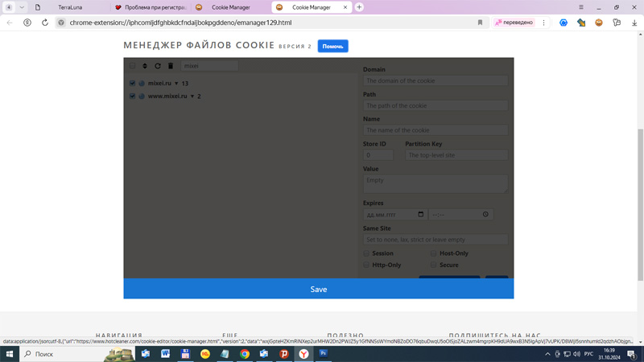The width and height of the screenshot is (644, 362).
Task: Reload the page with browser refresh button
Action: [45, 23]
